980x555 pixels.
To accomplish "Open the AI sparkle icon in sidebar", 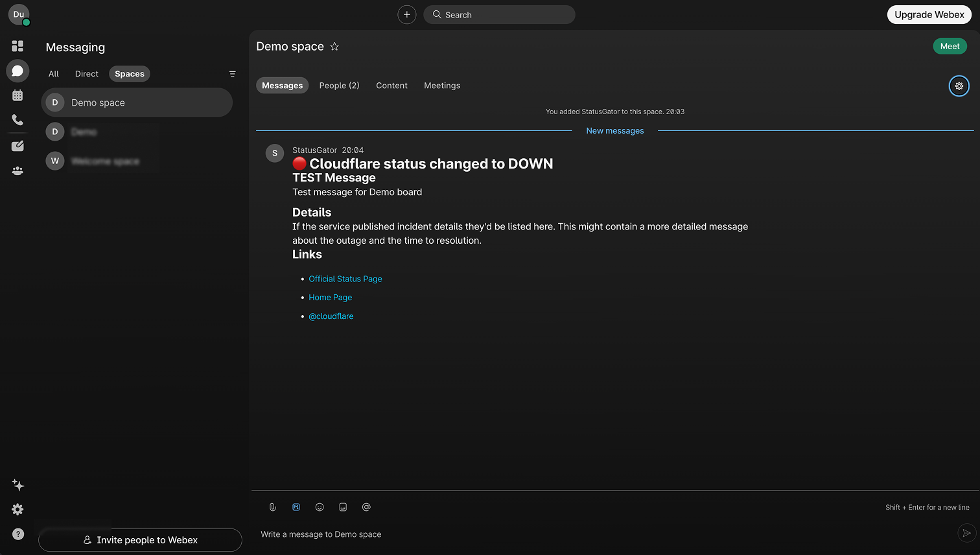I will [x=18, y=485].
